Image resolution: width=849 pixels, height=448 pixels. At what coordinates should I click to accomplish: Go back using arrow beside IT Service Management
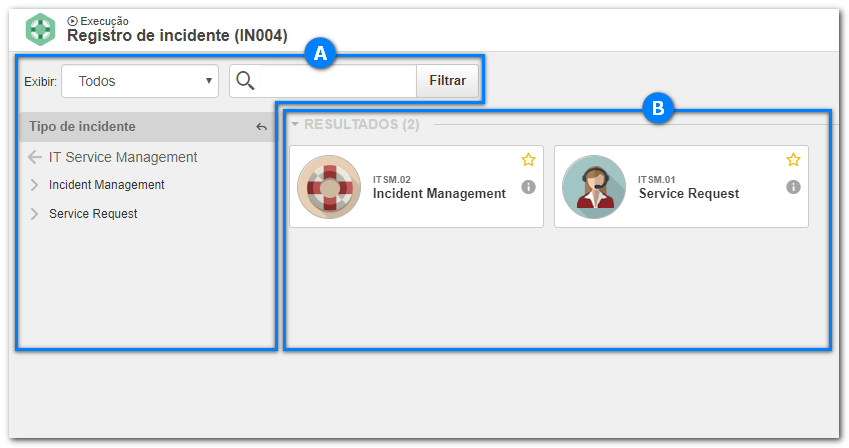[x=35, y=157]
